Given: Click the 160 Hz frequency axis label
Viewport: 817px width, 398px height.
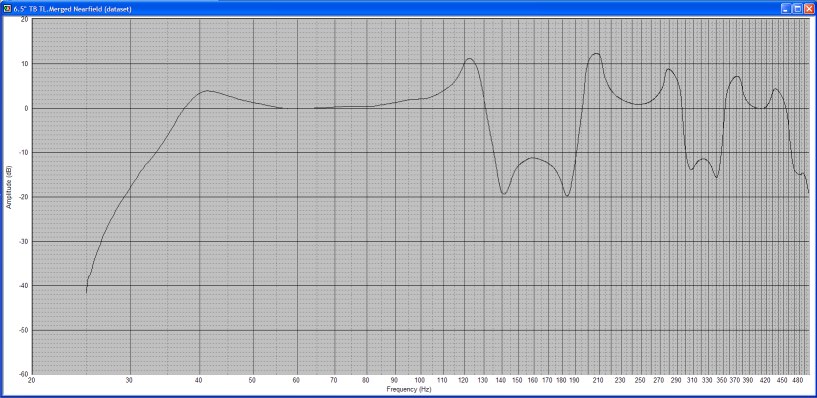Looking at the screenshot, I should (533, 380).
